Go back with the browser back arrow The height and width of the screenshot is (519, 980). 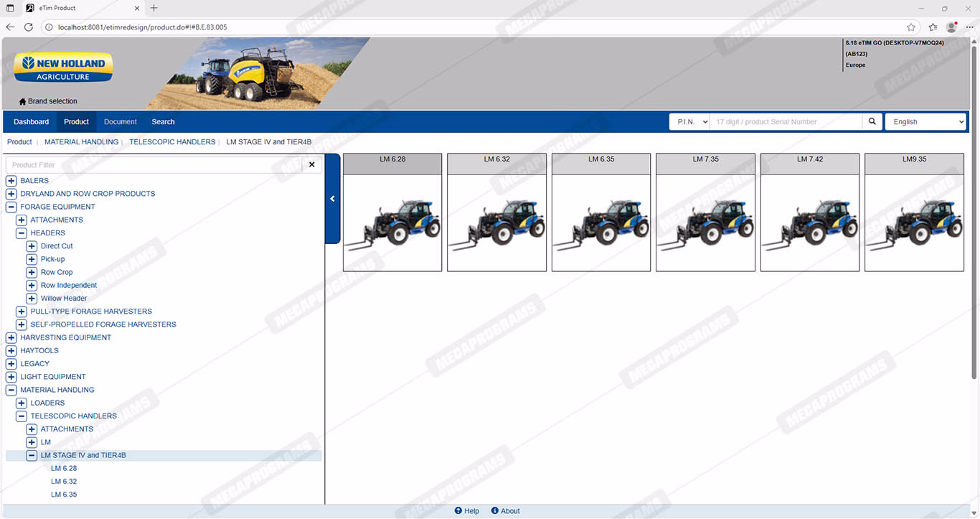tap(10, 27)
